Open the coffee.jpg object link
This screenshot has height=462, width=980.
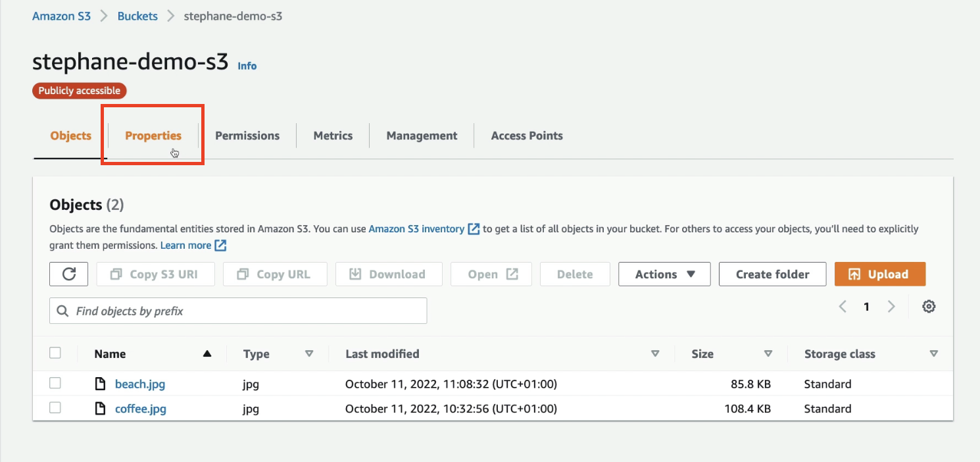[141, 409]
